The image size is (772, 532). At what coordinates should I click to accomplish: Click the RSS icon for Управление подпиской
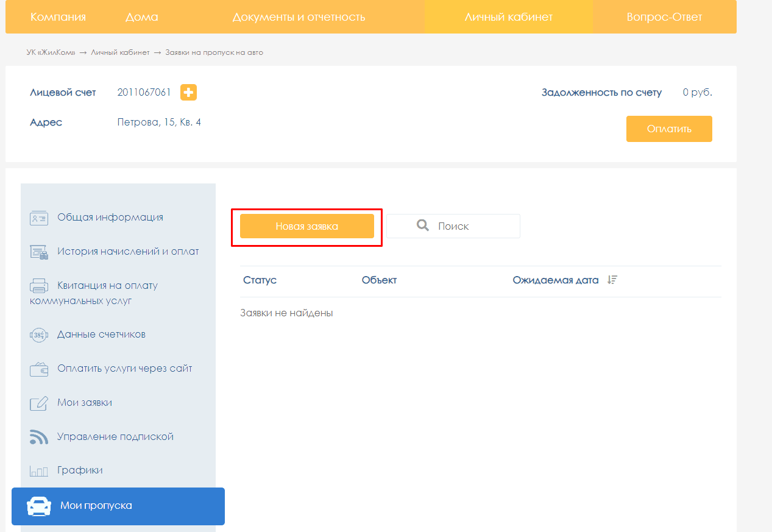point(39,437)
